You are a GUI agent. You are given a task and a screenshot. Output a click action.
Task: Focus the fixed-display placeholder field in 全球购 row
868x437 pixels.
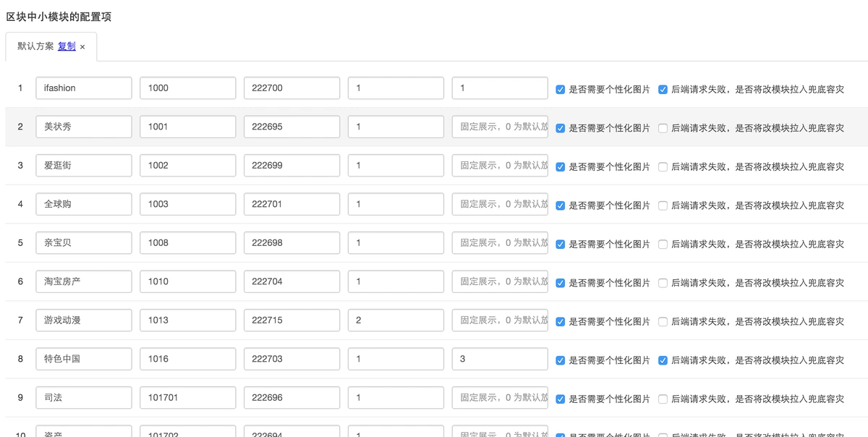pyautogui.click(x=501, y=204)
